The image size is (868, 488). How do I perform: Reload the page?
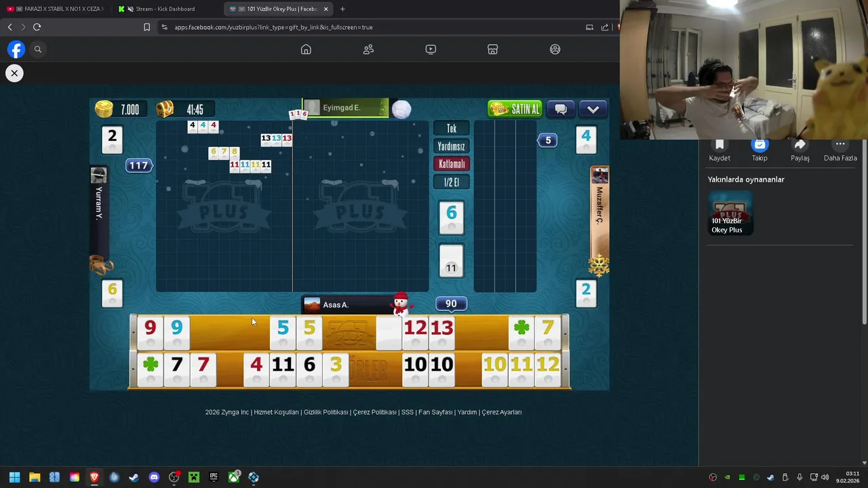(x=37, y=27)
